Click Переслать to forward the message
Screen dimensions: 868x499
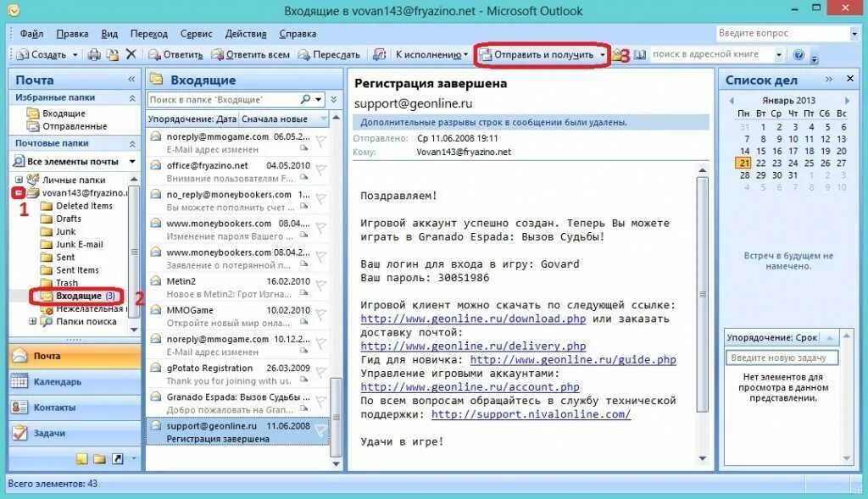(329, 55)
